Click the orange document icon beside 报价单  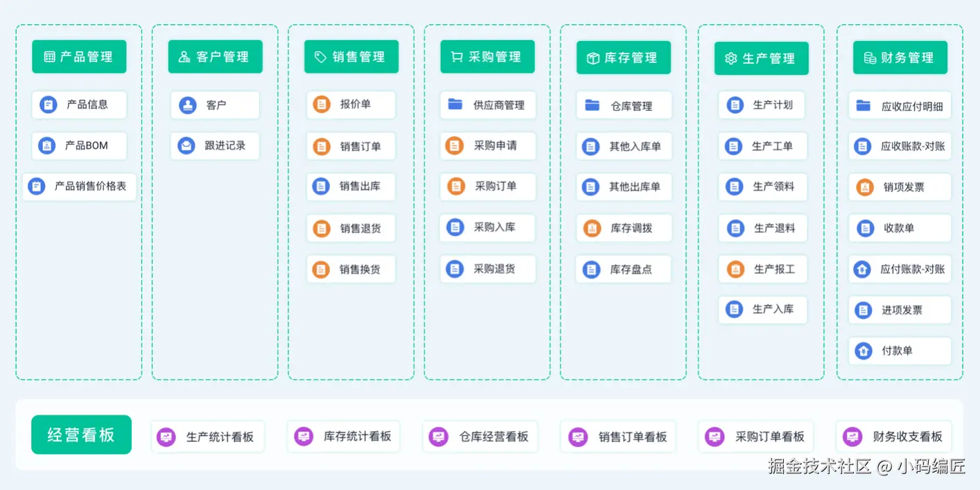pyautogui.click(x=321, y=105)
